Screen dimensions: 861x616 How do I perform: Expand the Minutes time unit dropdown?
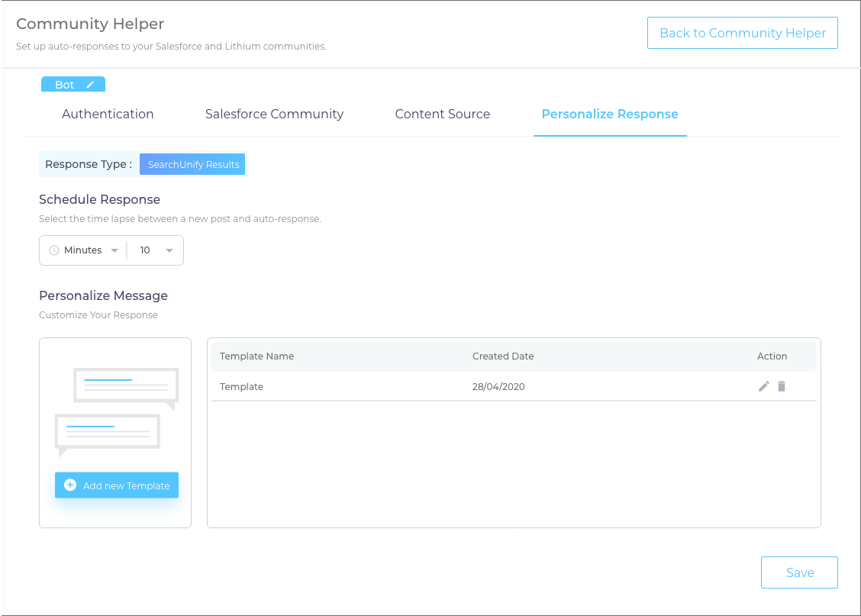point(114,250)
